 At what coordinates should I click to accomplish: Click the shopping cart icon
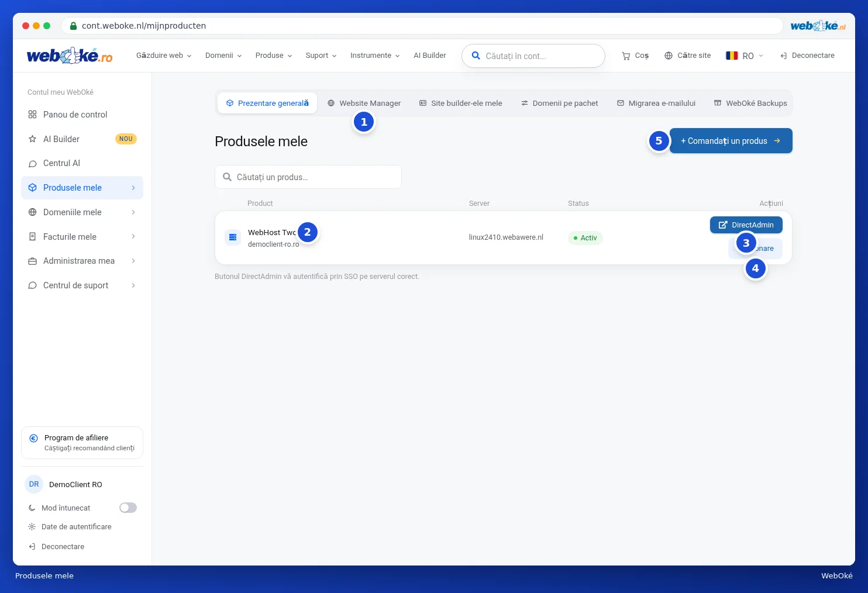point(626,56)
